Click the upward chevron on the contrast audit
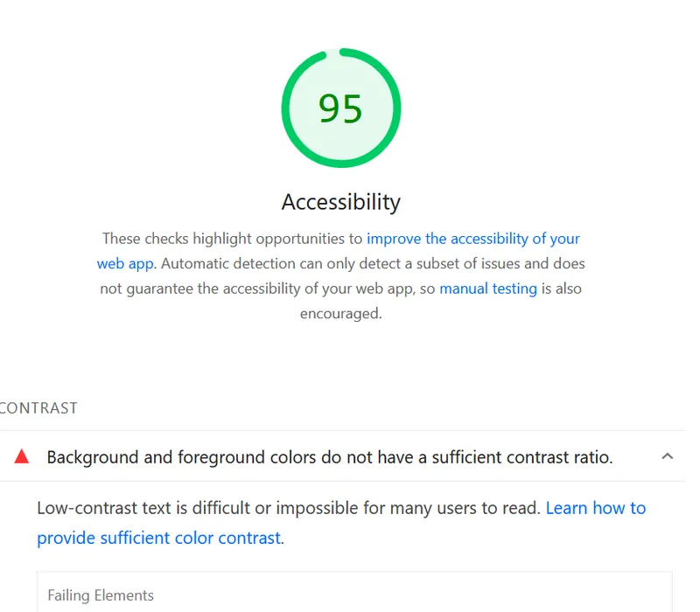Image resolution: width=700 pixels, height=612 pixels. [667, 456]
